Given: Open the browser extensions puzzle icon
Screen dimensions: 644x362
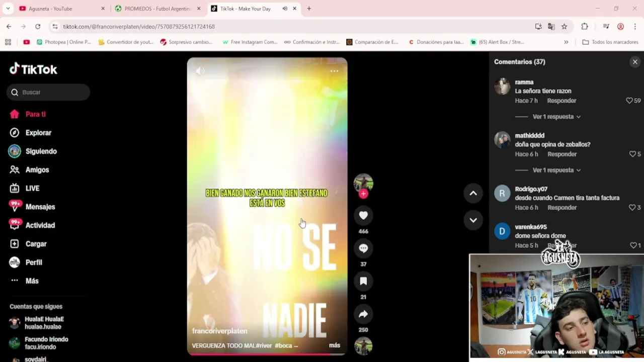Looking at the screenshot, I should point(585,27).
